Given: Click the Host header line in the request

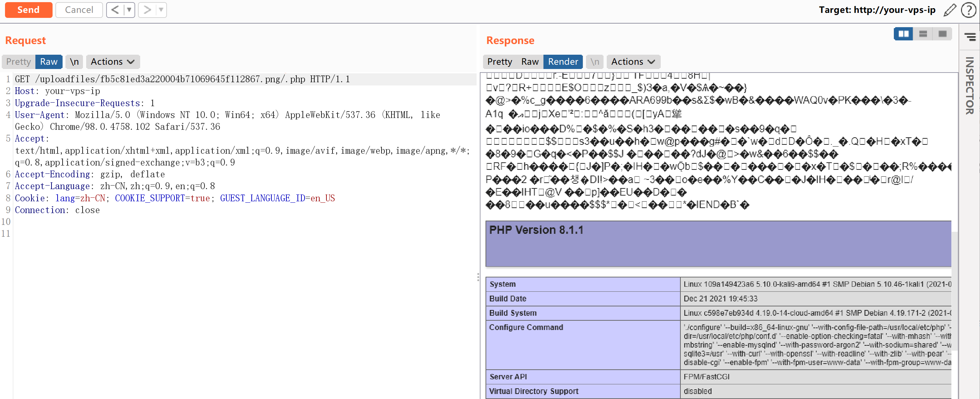Looking at the screenshot, I should click(57, 91).
